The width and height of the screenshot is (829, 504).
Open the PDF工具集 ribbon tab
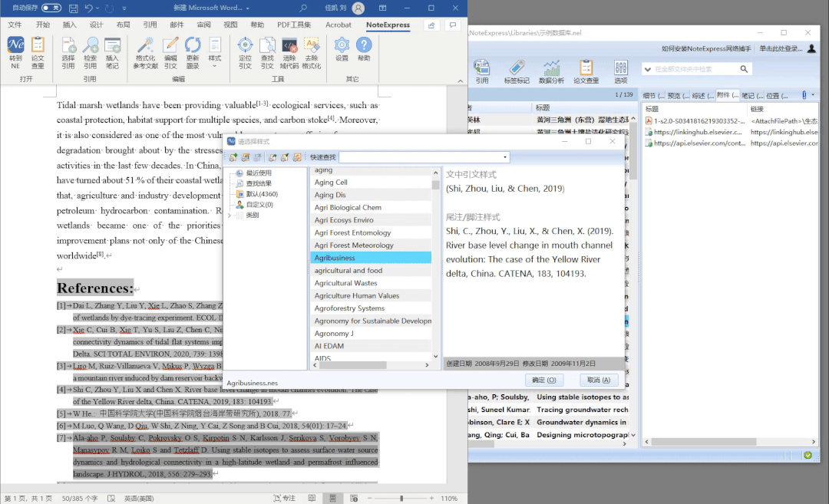(294, 25)
